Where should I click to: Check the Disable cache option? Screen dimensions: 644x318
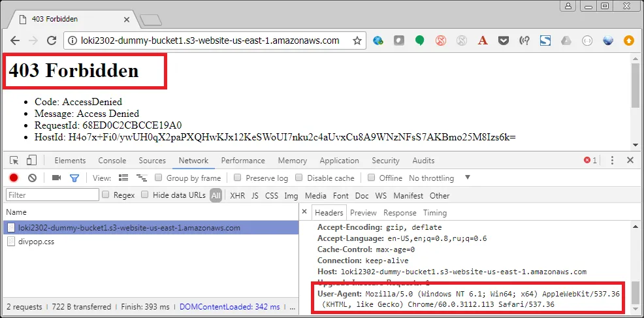[x=299, y=178]
